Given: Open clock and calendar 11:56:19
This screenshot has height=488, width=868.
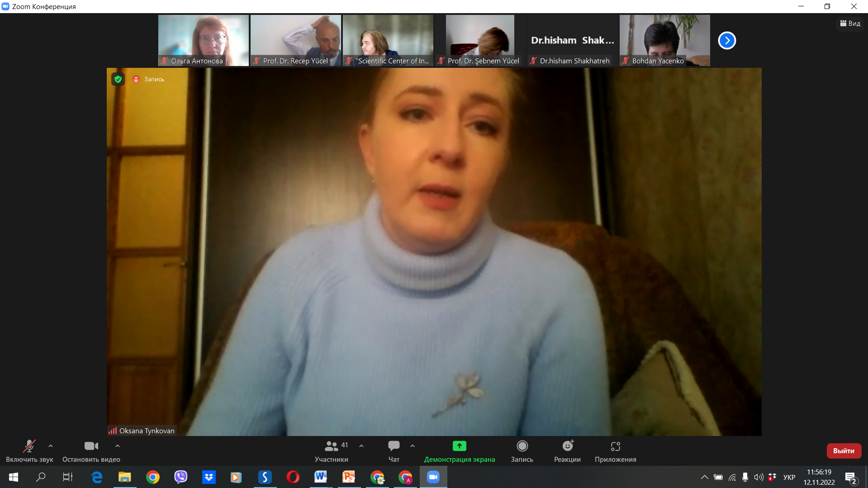Looking at the screenshot, I should click(819, 477).
